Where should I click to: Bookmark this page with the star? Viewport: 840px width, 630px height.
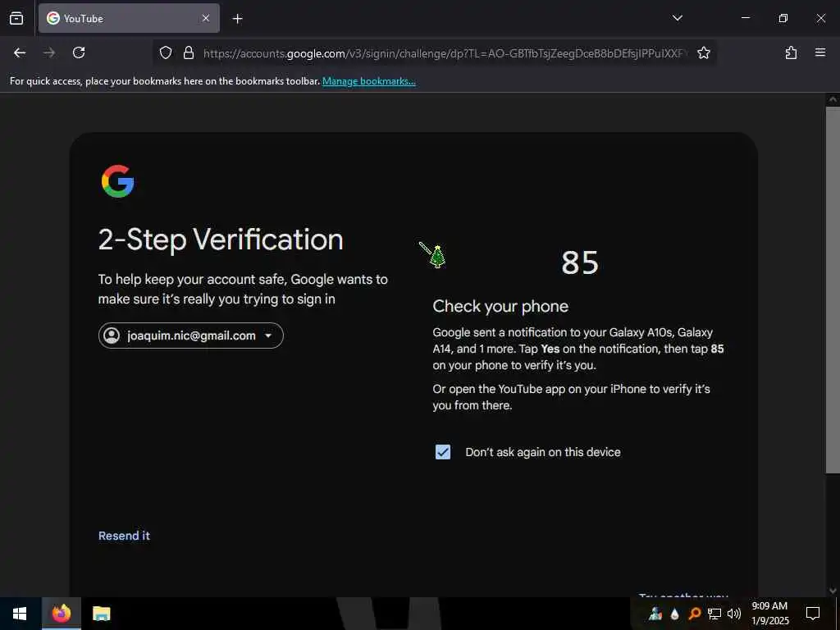703,52
